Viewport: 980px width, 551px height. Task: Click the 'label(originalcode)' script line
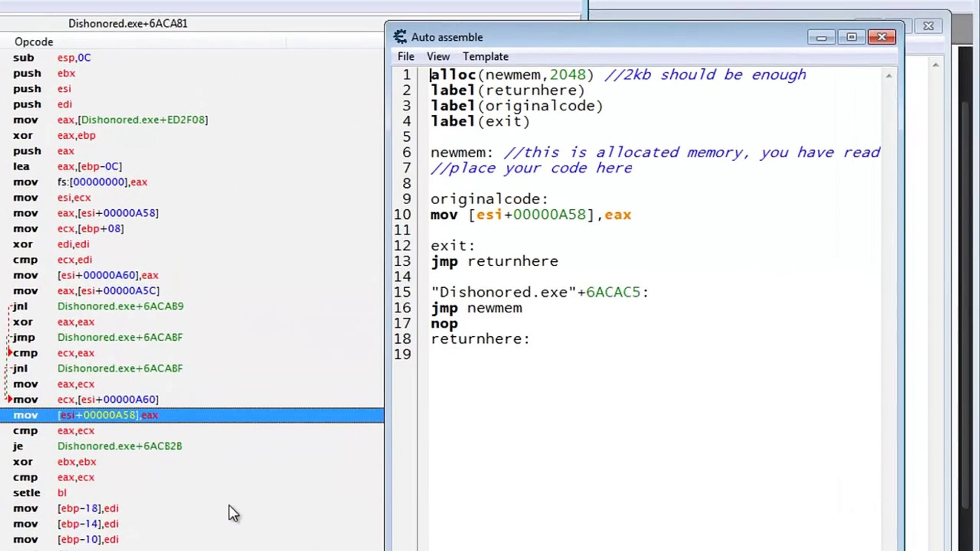point(517,106)
